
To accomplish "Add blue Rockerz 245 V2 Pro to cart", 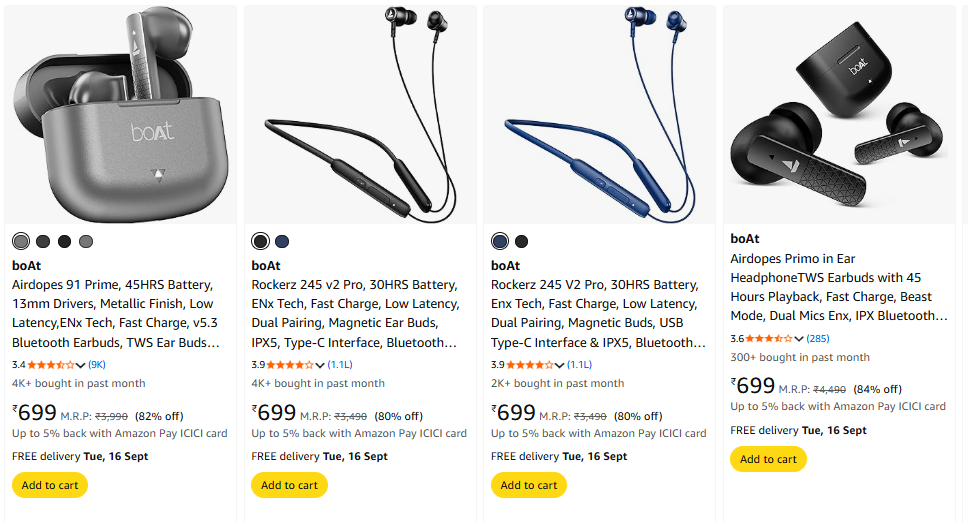I will [529, 485].
